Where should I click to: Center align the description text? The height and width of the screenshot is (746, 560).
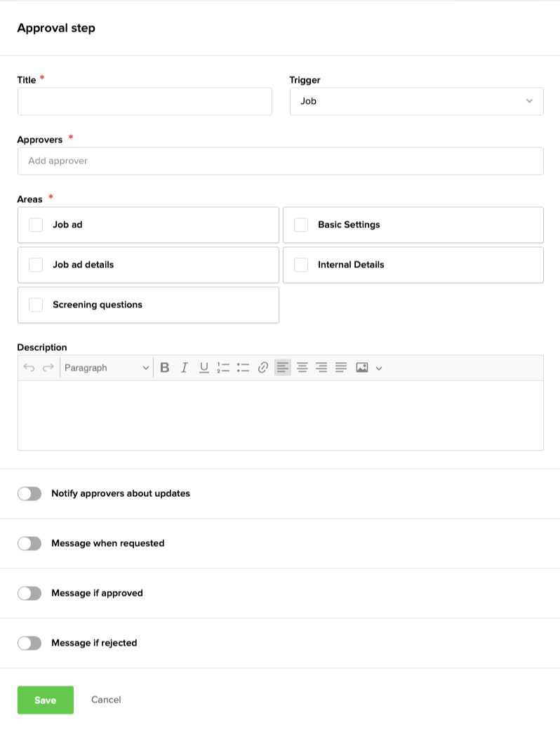click(x=302, y=368)
